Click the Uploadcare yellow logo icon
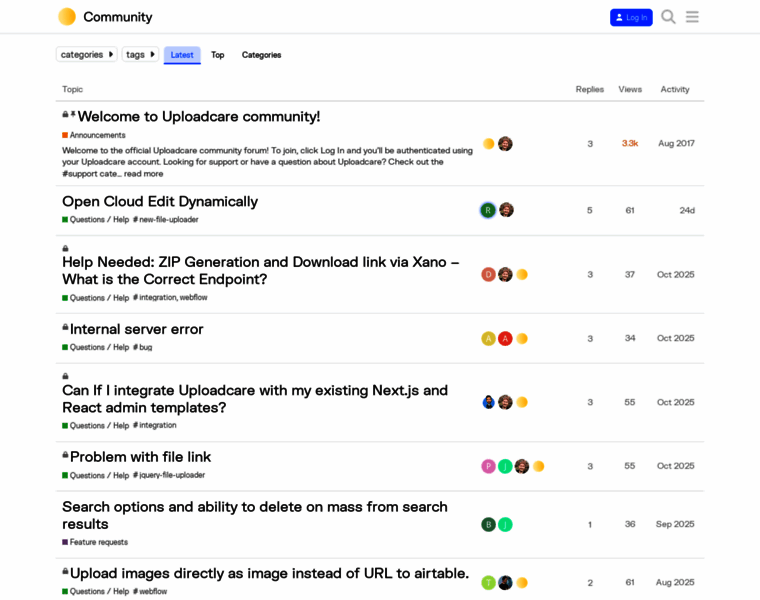 click(x=67, y=17)
